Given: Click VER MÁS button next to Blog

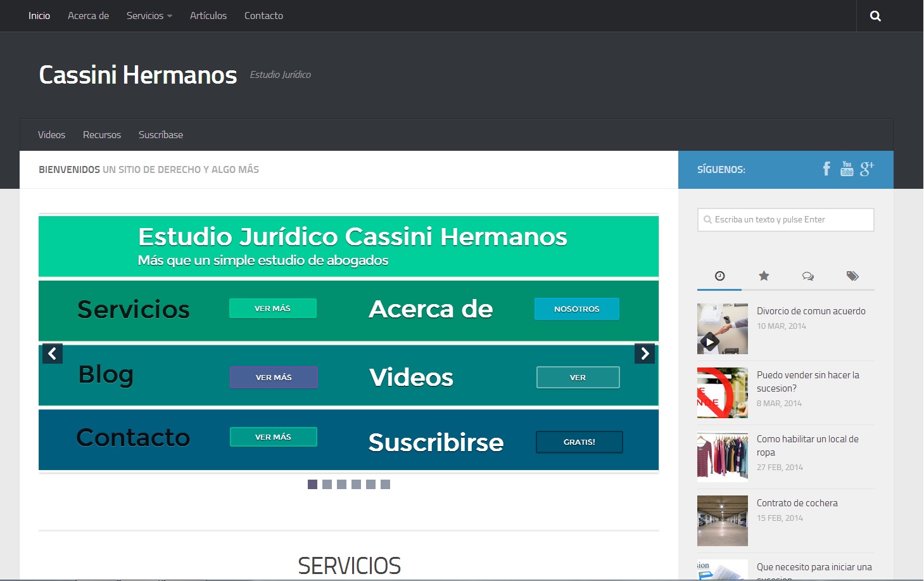Looking at the screenshot, I should [274, 377].
